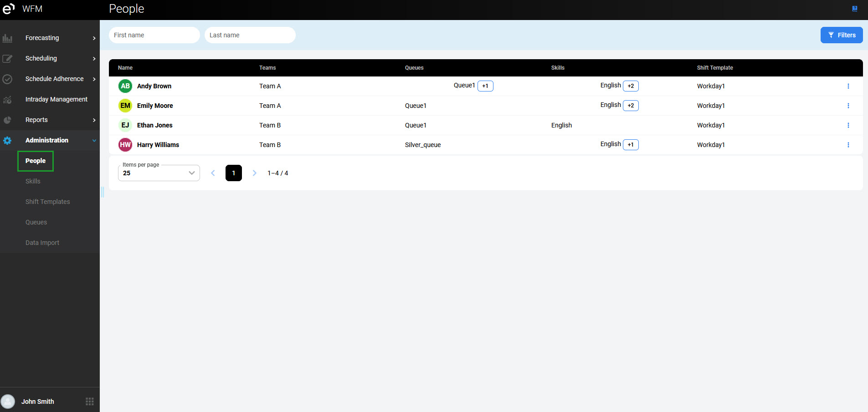Open the app grid next to John Smith
The height and width of the screenshot is (412, 868).
(90, 402)
